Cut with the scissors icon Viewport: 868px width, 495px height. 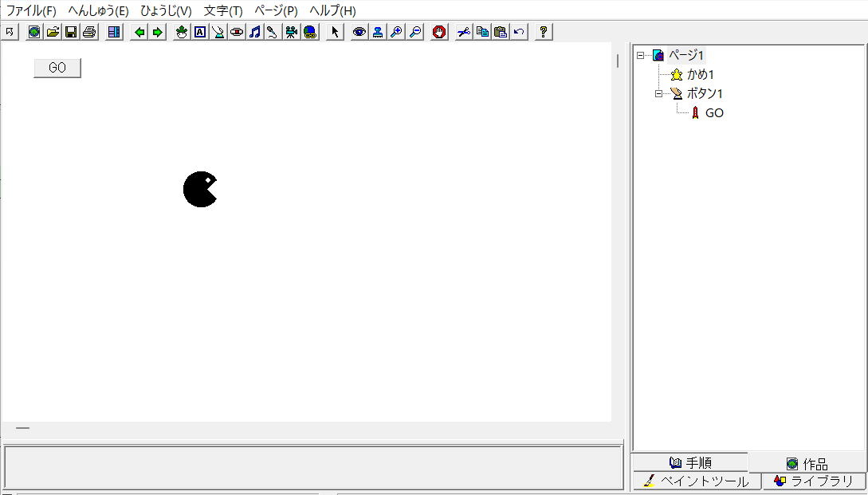464,32
